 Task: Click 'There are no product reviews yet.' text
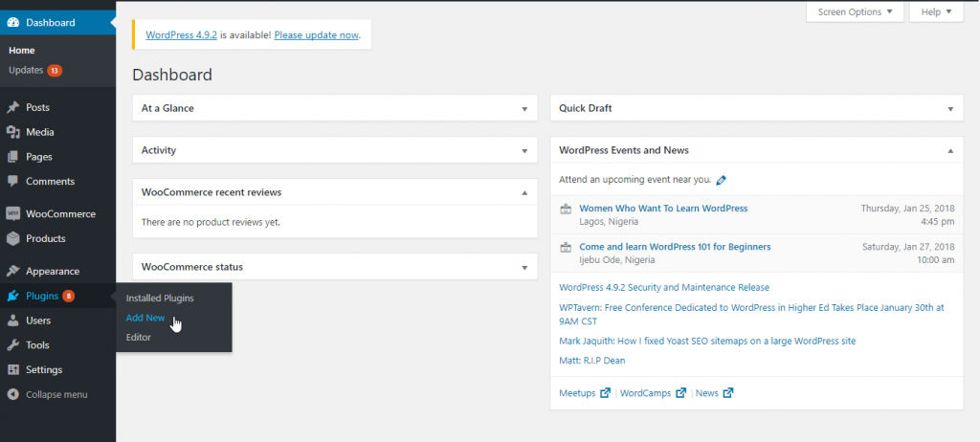coord(211,222)
